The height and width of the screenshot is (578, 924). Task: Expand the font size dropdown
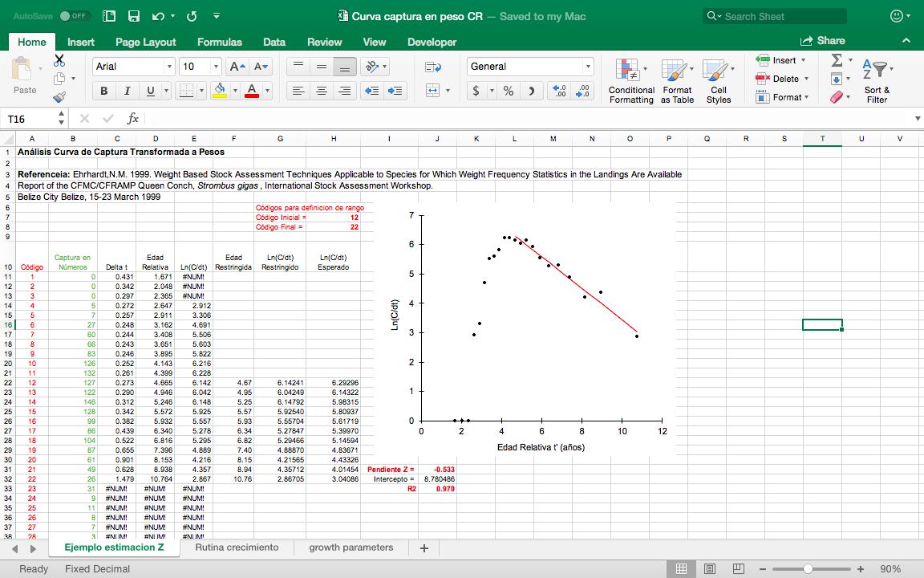click(x=216, y=67)
